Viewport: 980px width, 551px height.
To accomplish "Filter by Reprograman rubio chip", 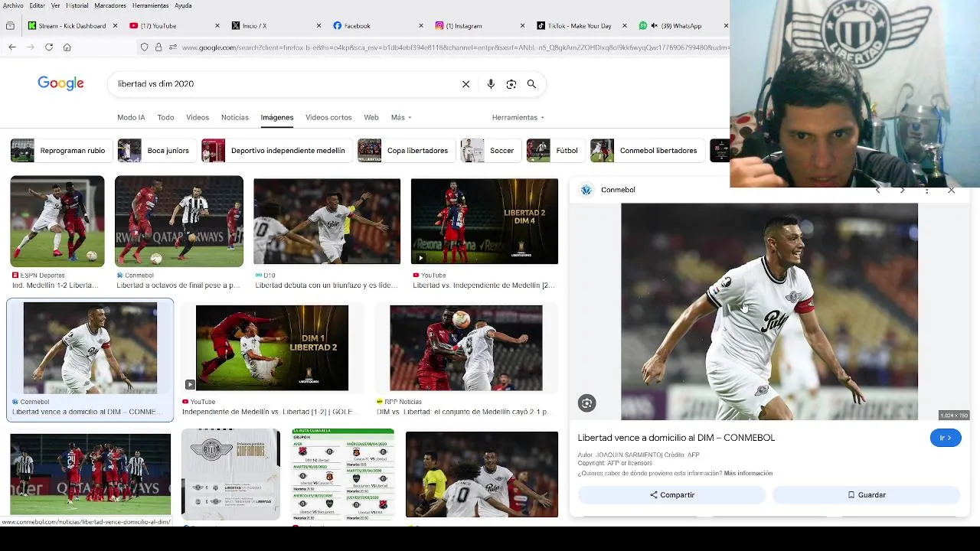I will pyautogui.click(x=61, y=151).
